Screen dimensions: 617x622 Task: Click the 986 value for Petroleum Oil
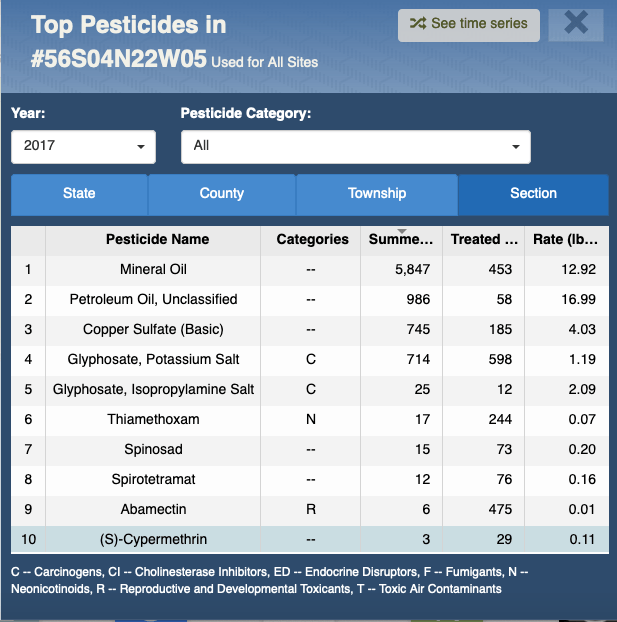point(418,299)
